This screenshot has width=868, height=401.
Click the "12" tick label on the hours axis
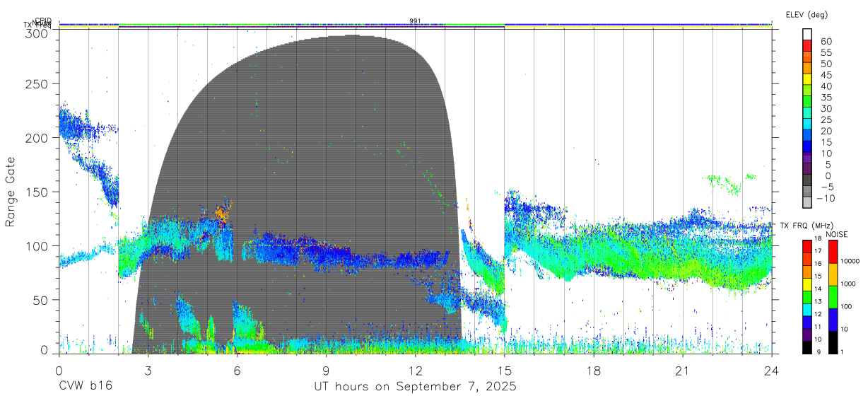[x=415, y=370]
